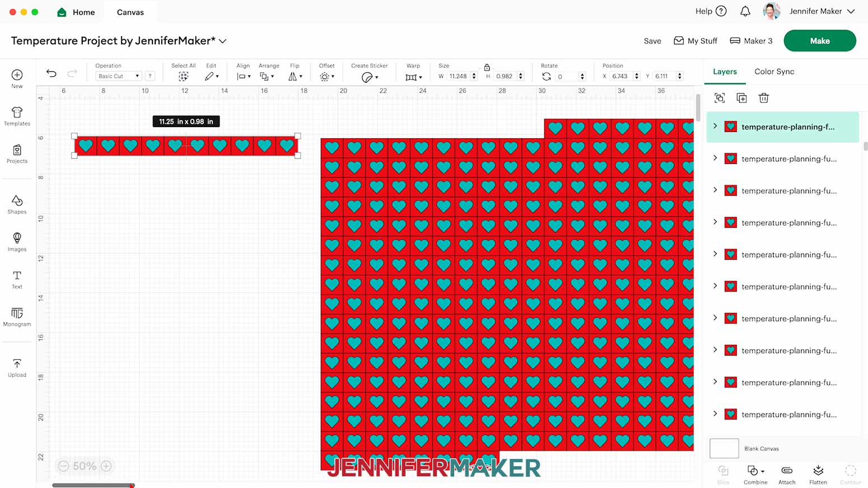
Task: Select the selected heart strip on canvas
Action: (x=186, y=146)
